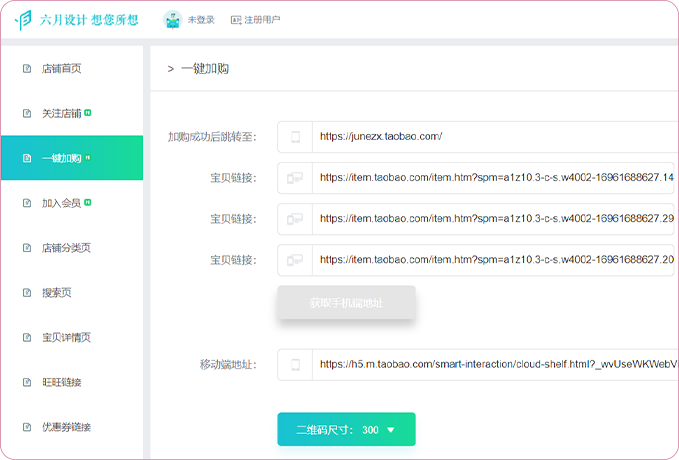Click the page icon beside 旺旺链接
The image size is (679, 460).
(x=27, y=382)
